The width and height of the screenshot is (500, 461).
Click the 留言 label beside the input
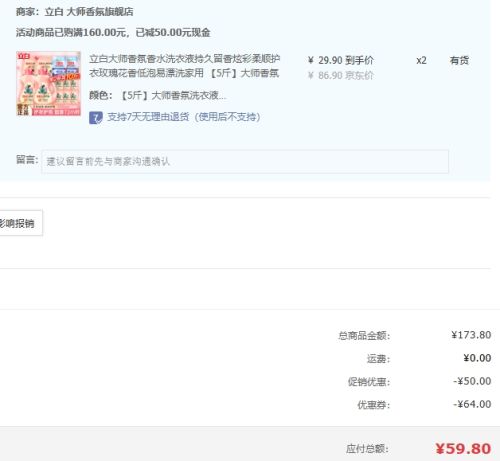(x=27, y=160)
